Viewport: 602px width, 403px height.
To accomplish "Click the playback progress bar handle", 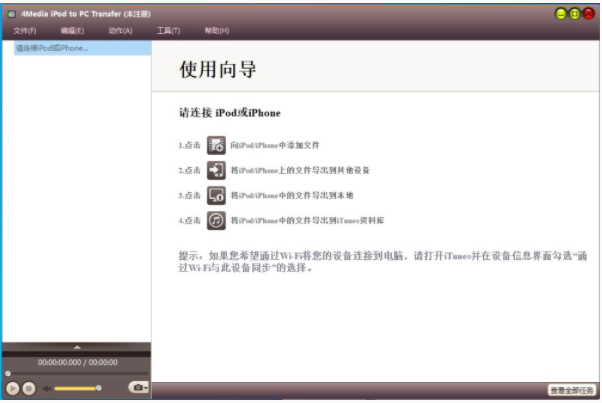I will (x=8, y=373).
